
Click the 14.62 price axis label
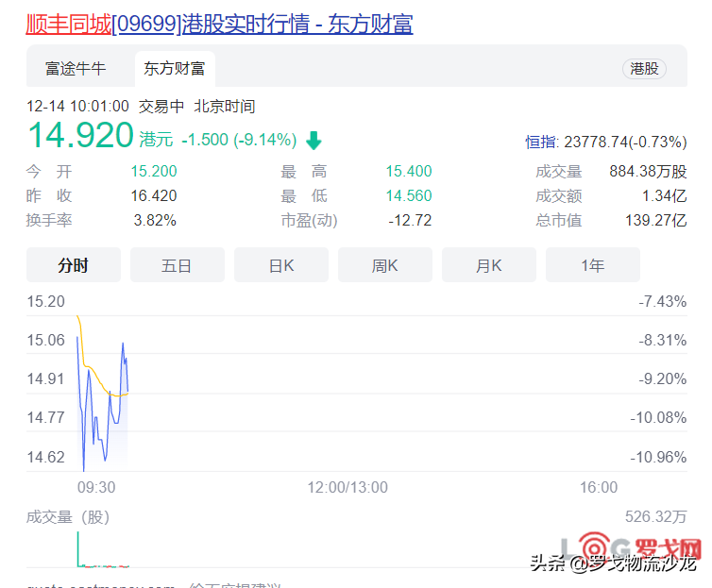click(x=46, y=457)
